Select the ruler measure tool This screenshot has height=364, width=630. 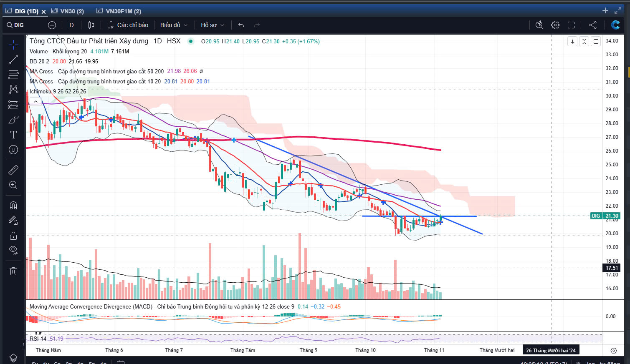tap(13, 170)
